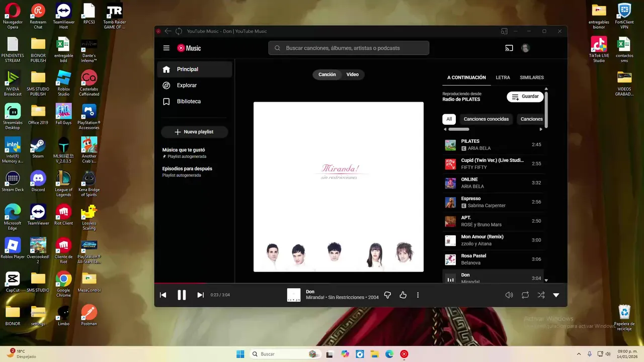Viewport: 644px width, 362px height.
Task: Click the Espresso song thumbnail
Action: pos(450,203)
